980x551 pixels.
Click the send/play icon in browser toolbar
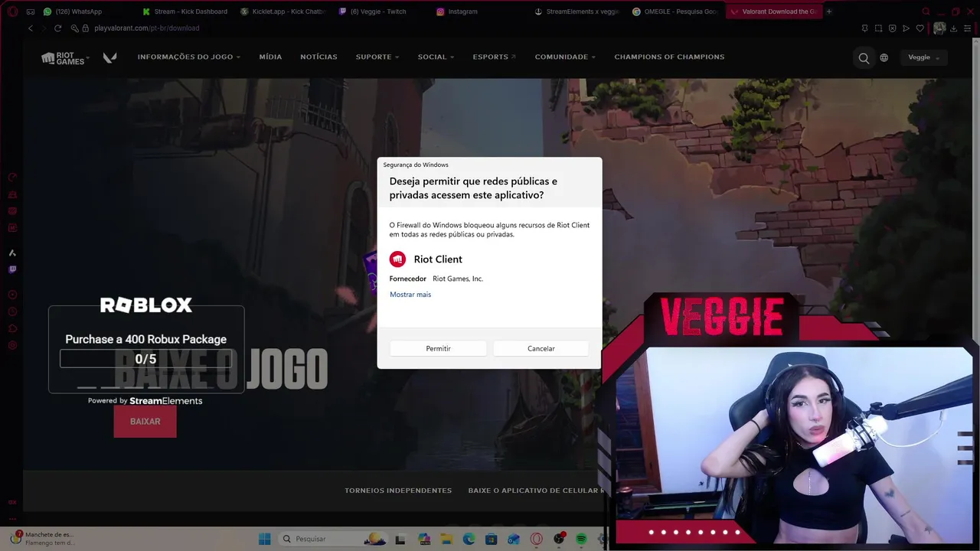906,28
